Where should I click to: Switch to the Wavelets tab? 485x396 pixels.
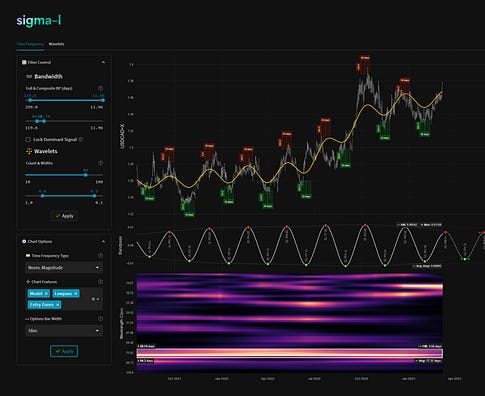pos(56,44)
